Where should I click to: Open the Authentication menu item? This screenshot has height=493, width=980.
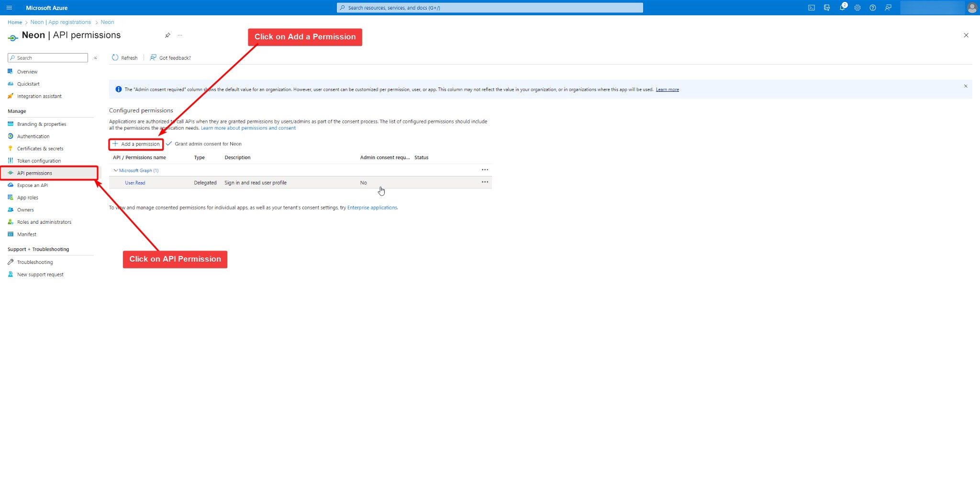(33, 136)
